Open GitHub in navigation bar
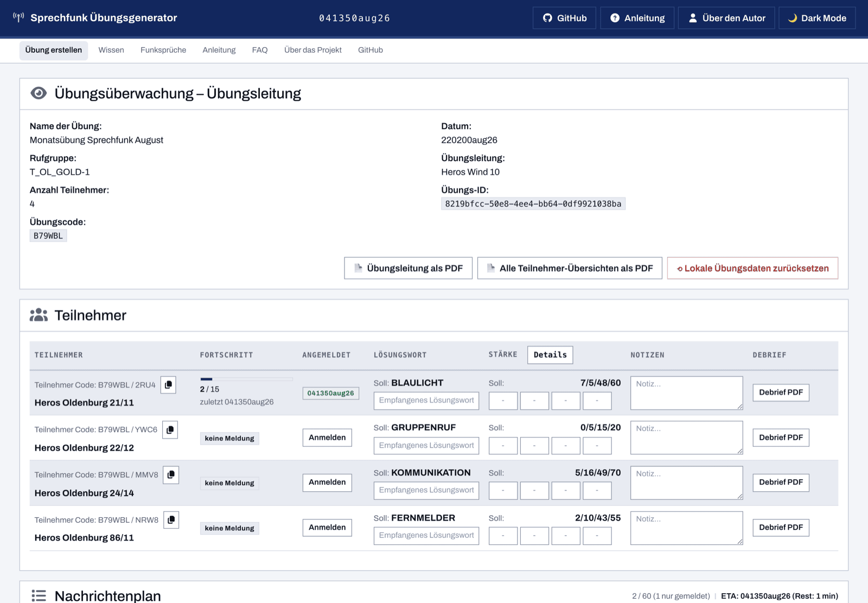The image size is (868, 603). pos(371,50)
